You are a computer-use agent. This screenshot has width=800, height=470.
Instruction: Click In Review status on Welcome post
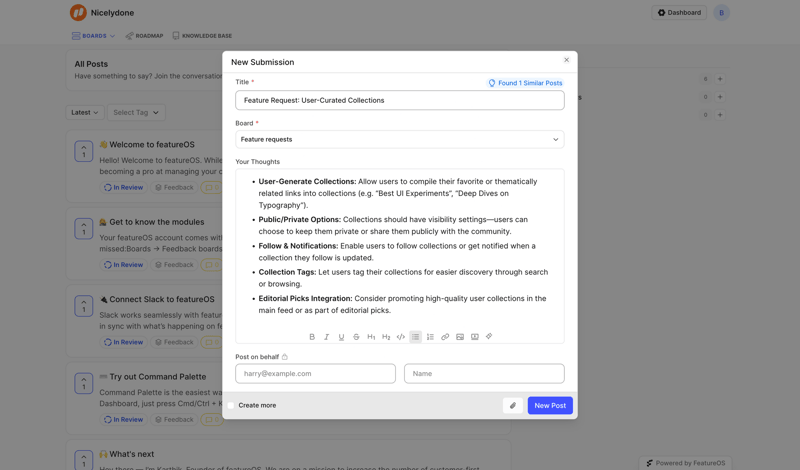(123, 187)
